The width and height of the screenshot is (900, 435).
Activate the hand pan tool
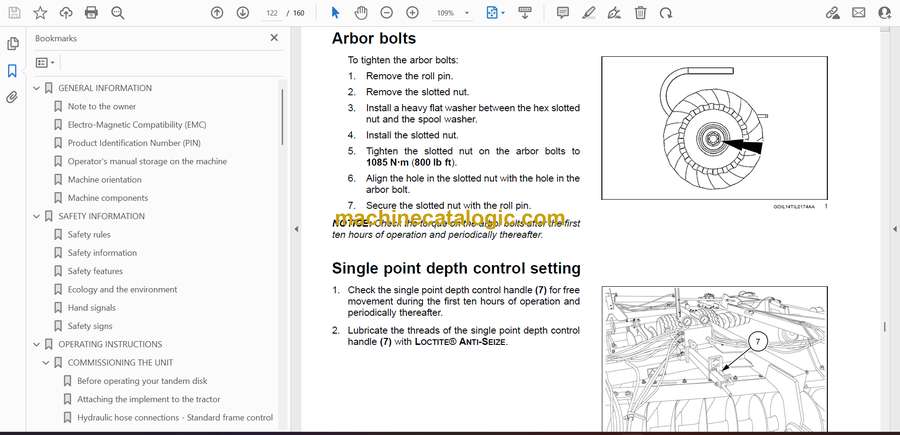(361, 13)
